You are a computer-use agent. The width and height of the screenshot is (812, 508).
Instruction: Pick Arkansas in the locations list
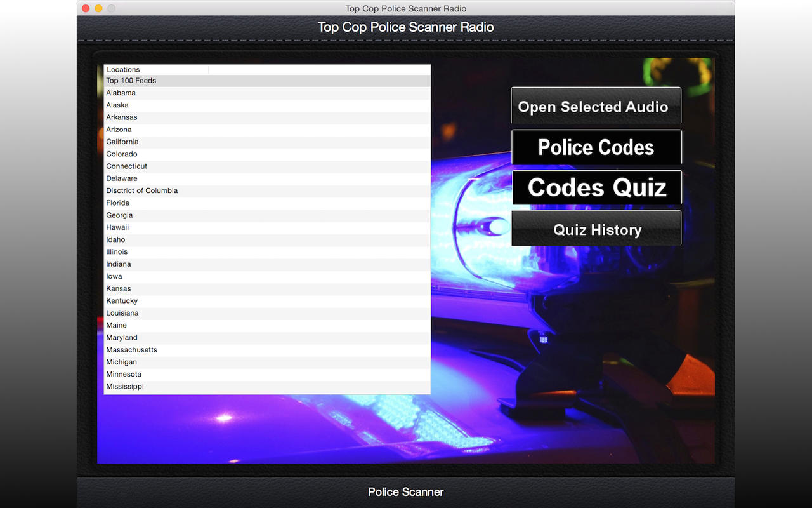tap(267, 117)
